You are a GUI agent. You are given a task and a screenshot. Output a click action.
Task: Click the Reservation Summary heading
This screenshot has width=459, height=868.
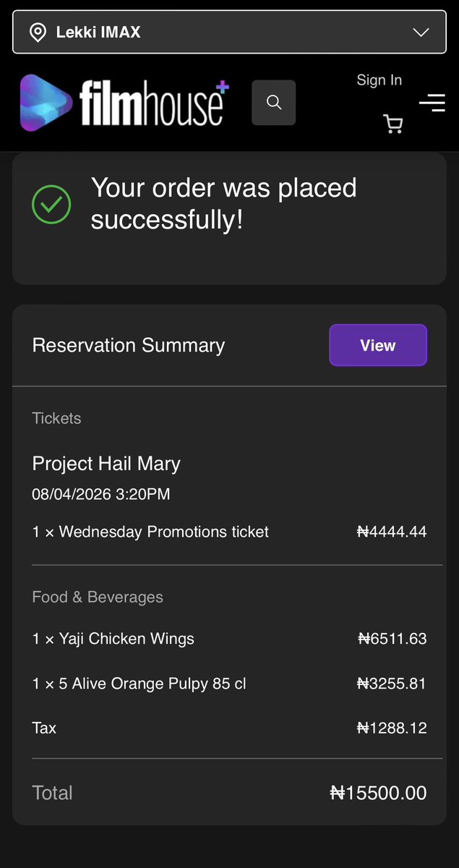tap(129, 345)
